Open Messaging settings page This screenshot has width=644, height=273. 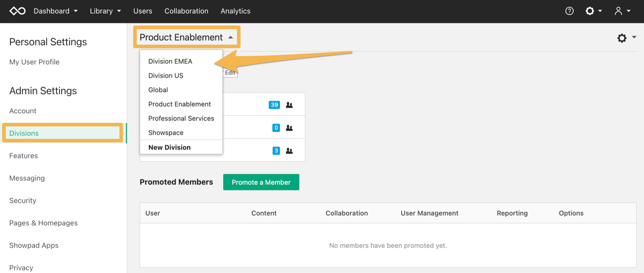pyautogui.click(x=27, y=178)
